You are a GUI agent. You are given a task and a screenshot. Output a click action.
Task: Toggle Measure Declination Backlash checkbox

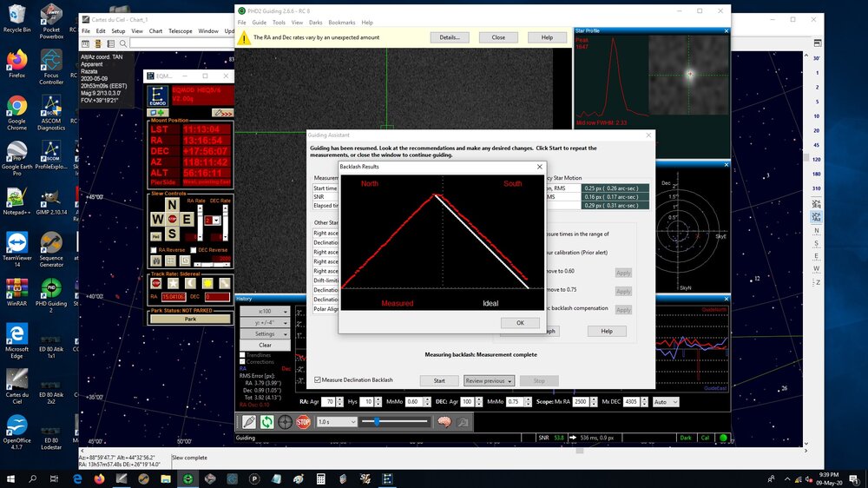click(318, 380)
